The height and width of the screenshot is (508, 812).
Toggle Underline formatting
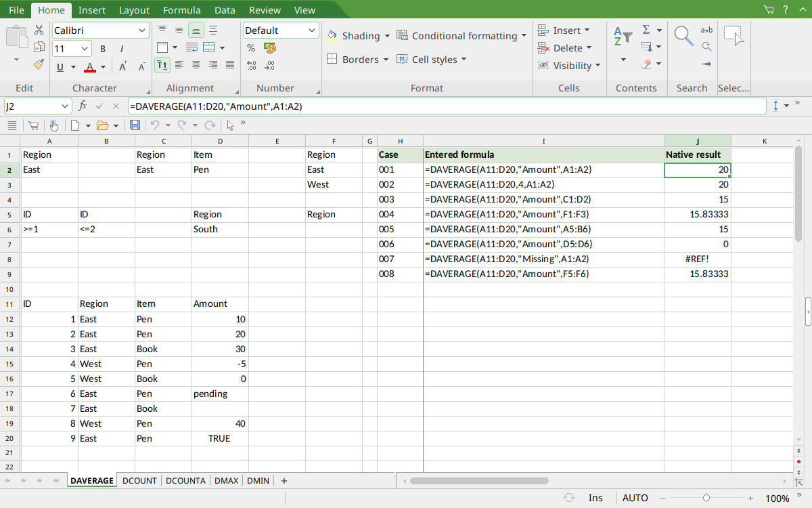60,66
